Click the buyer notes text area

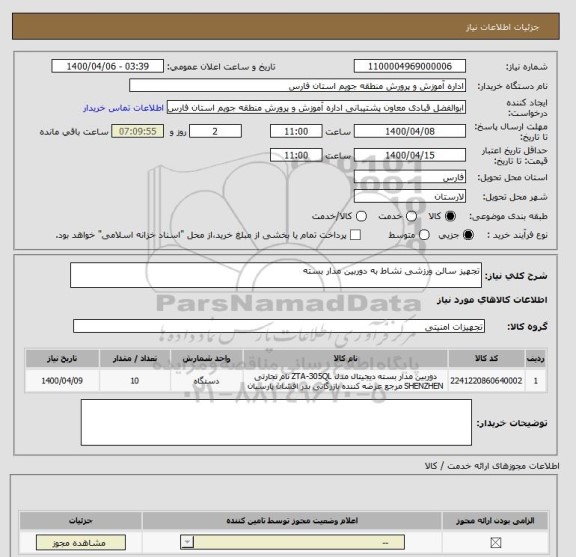(x=276, y=423)
